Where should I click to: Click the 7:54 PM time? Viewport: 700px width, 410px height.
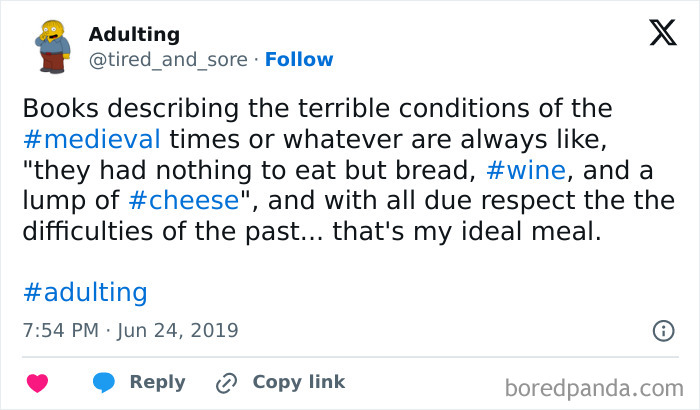click(x=58, y=329)
